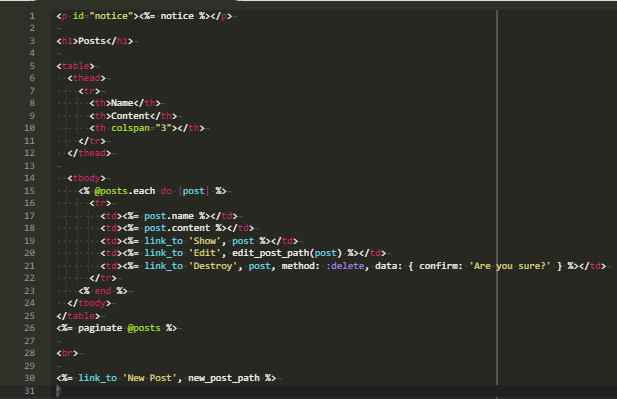Click line number 5 in the gutter
The image size is (617, 399).
click(32, 66)
